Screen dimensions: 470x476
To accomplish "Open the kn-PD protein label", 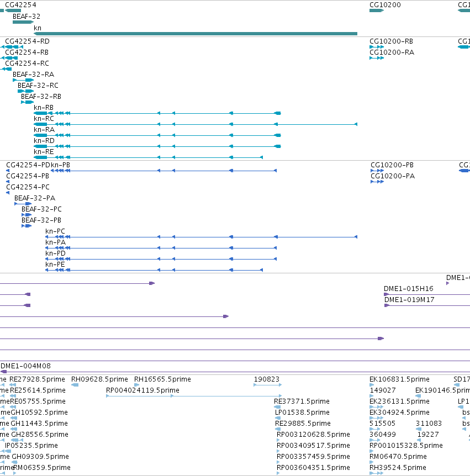I will [56, 253].
